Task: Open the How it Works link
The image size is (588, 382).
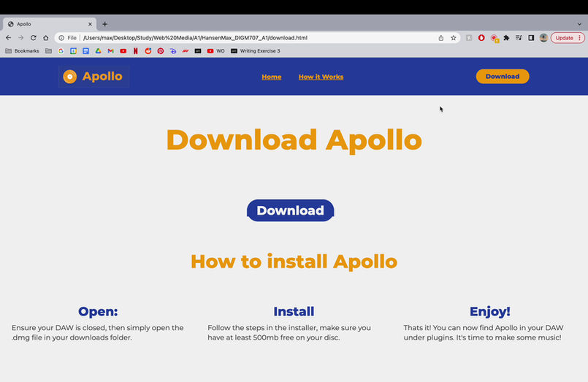Action: (321, 77)
